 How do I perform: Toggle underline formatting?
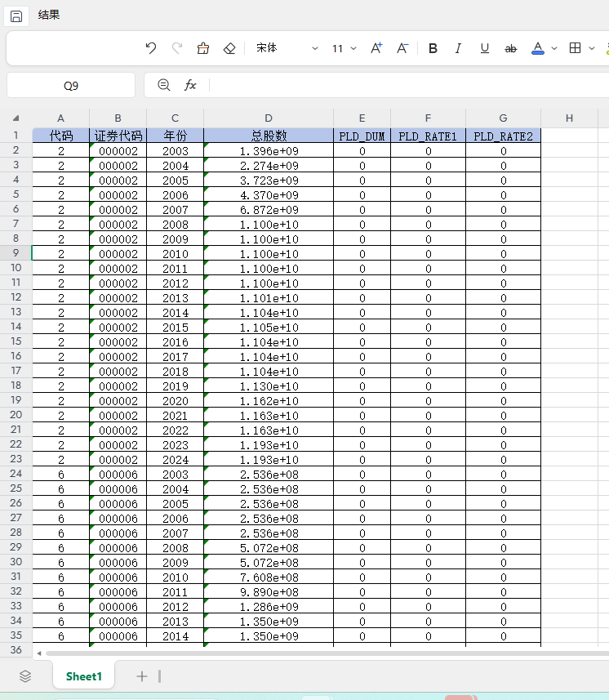[x=484, y=49]
